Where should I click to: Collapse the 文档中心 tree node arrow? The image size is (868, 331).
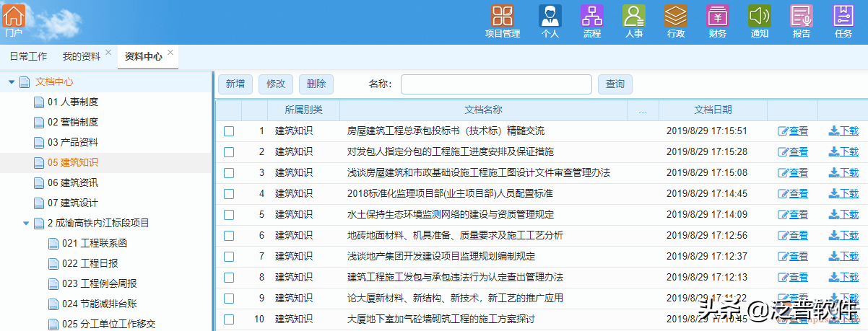pyautogui.click(x=12, y=82)
